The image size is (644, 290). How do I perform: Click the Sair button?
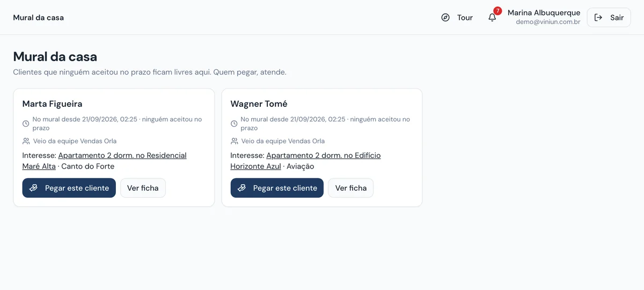coord(609,18)
